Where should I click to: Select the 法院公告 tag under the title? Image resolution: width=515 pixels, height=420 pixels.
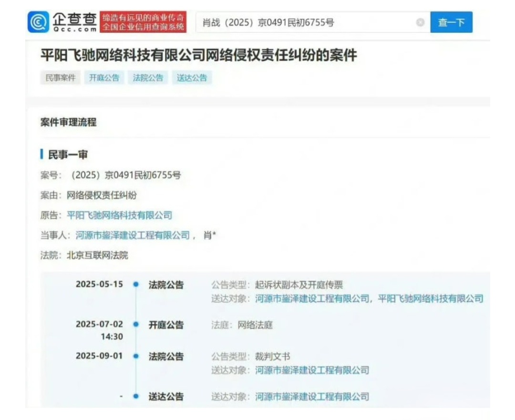point(148,78)
